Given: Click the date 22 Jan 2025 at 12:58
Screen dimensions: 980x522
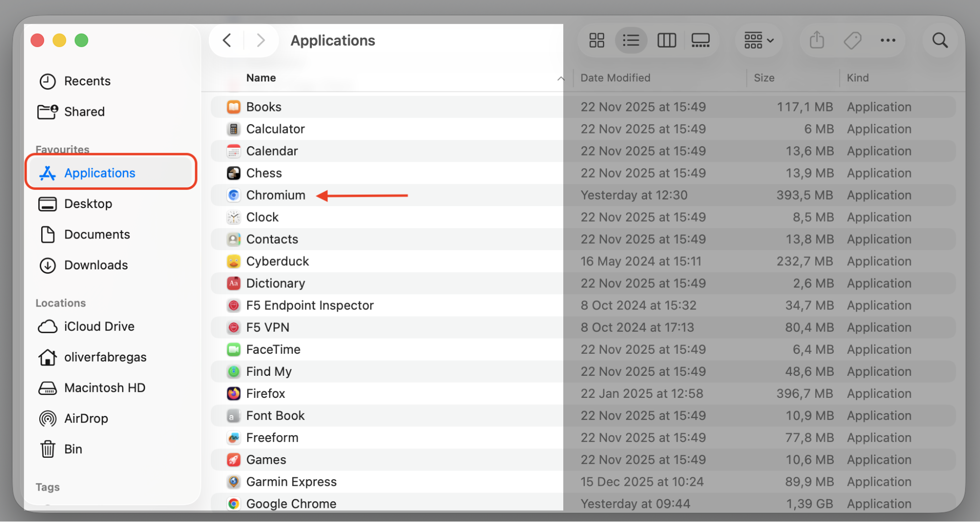Looking at the screenshot, I should coord(642,393).
